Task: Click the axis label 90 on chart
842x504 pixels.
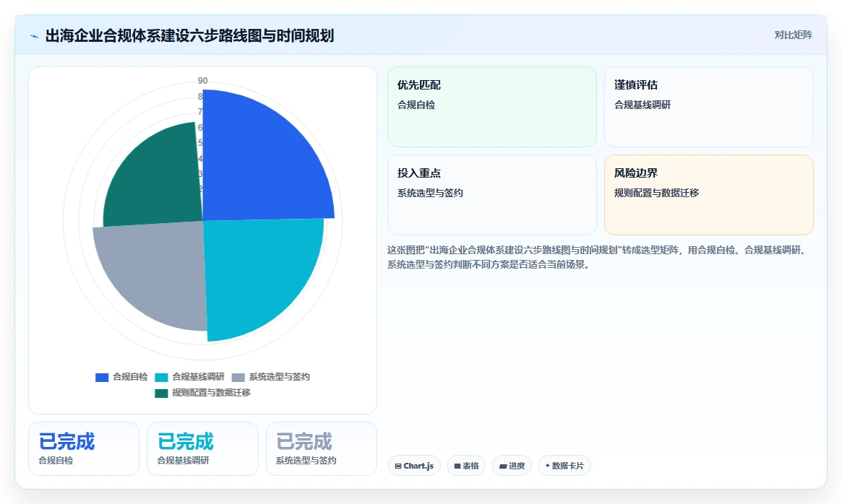Action: tap(202, 81)
